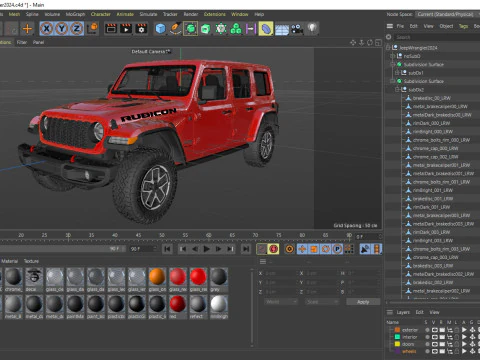
Task: Step to the next frame
Action: pyautogui.click(x=218, y=249)
